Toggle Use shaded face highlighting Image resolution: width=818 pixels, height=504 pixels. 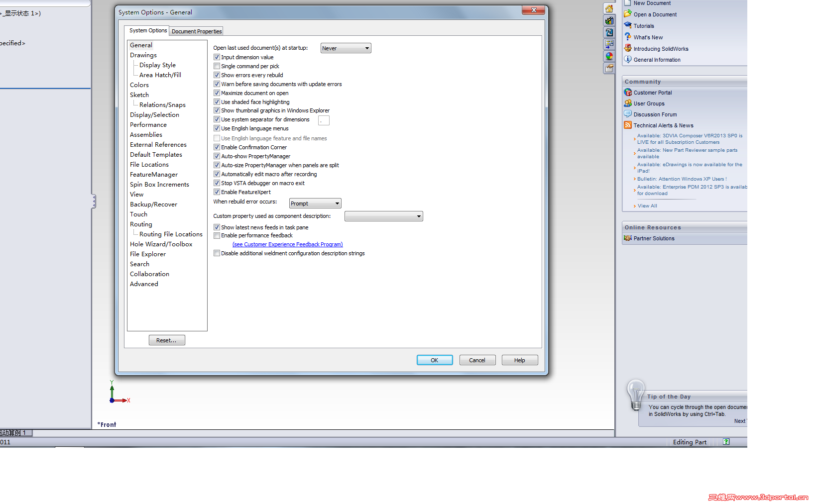point(217,102)
